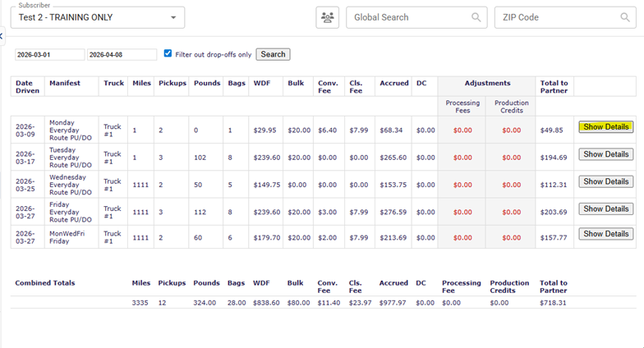The height and width of the screenshot is (348, 644).
Task: Click the Search button
Action: [273, 54]
